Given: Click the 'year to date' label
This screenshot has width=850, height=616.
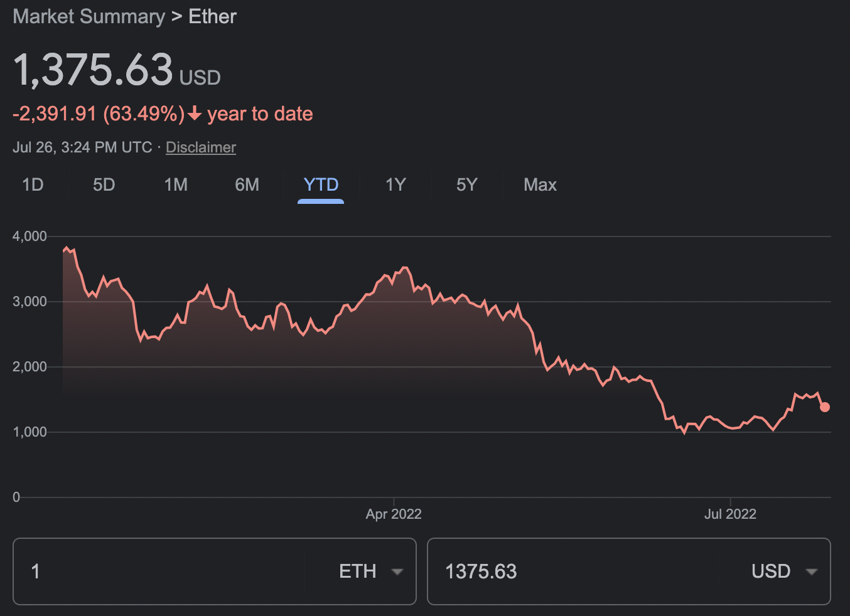Looking at the screenshot, I should coord(260,114).
